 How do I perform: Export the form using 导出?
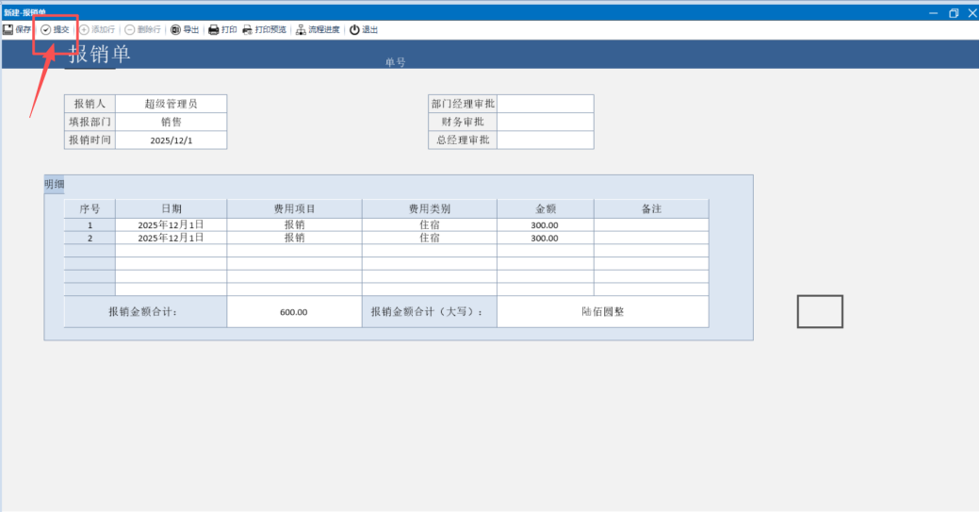point(185,29)
